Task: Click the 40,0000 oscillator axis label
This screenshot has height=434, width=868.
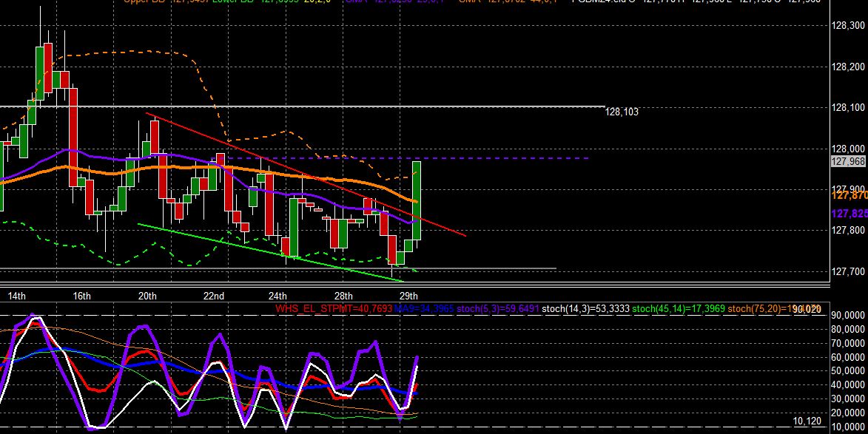Action: (x=847, y=384)
